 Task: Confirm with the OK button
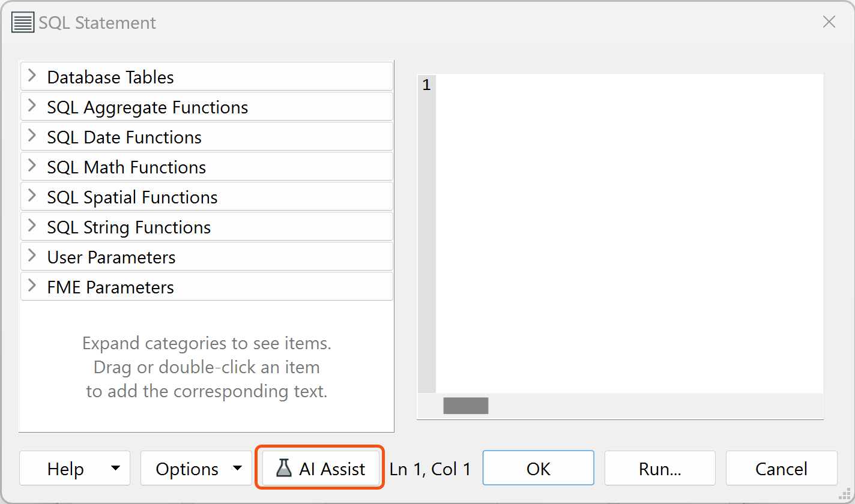click(538, 469)
